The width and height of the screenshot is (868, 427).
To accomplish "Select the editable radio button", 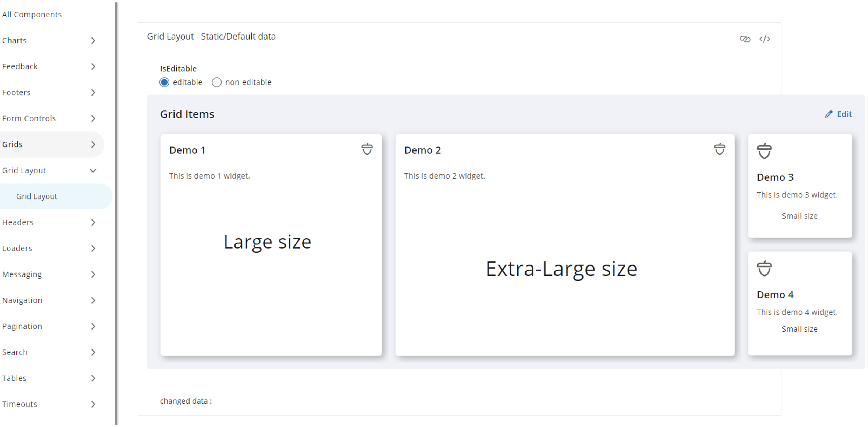I will 165,82.
